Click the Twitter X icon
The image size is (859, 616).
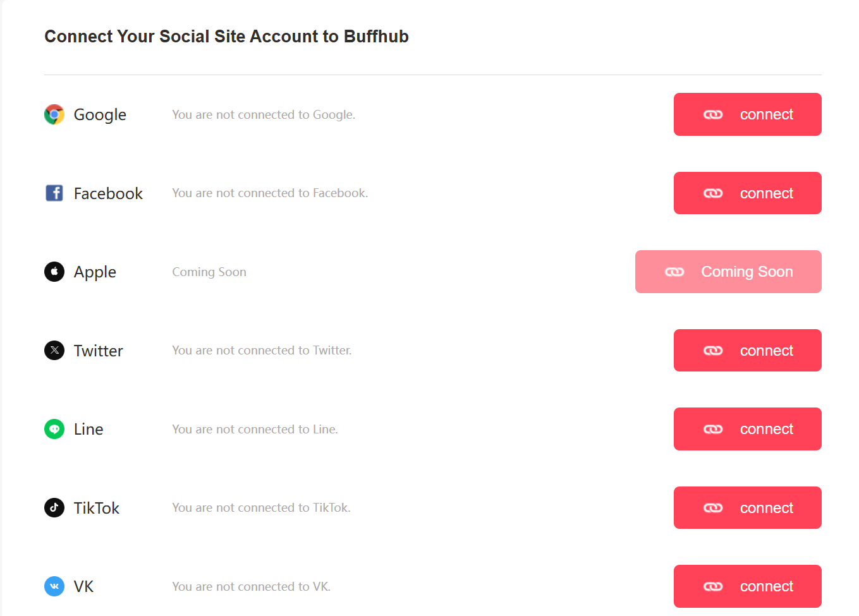(54, 350)
